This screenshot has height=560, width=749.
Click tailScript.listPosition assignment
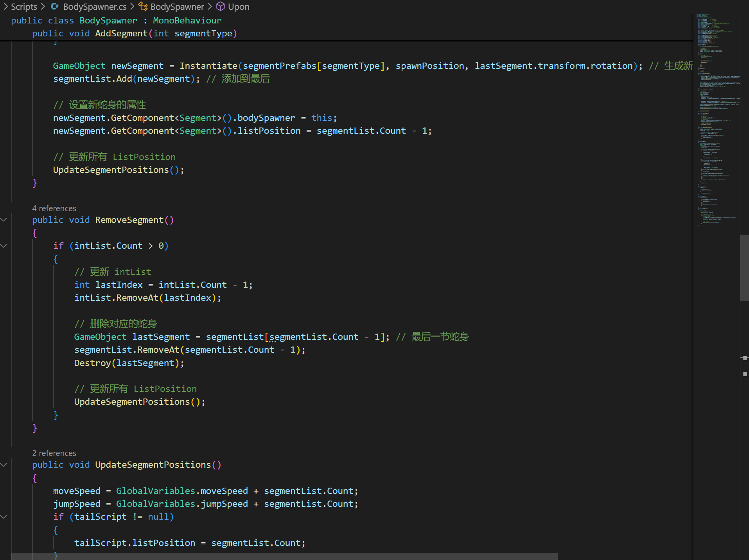click(x=190, y=543)
